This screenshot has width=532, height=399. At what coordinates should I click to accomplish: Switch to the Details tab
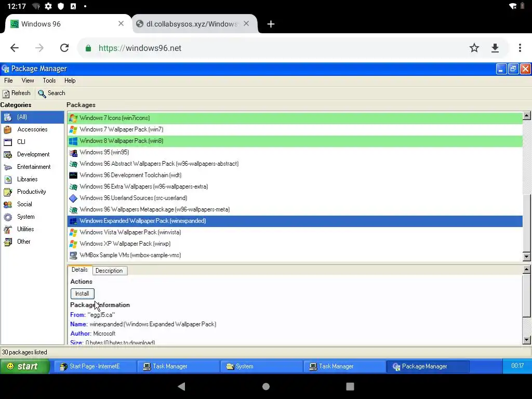[79, 270]
